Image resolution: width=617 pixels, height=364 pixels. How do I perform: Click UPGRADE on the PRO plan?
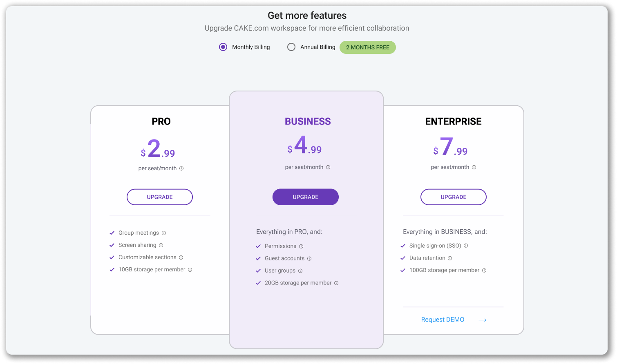coord(159,197)
